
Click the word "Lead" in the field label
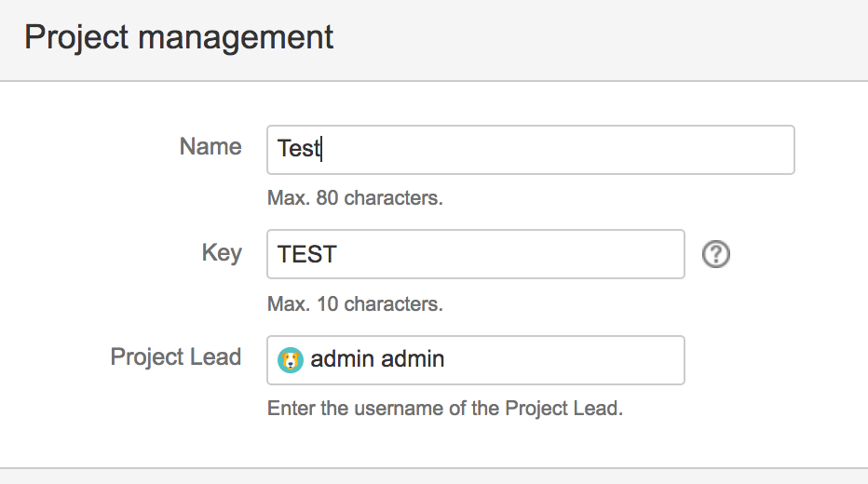[x=216, y=357]
